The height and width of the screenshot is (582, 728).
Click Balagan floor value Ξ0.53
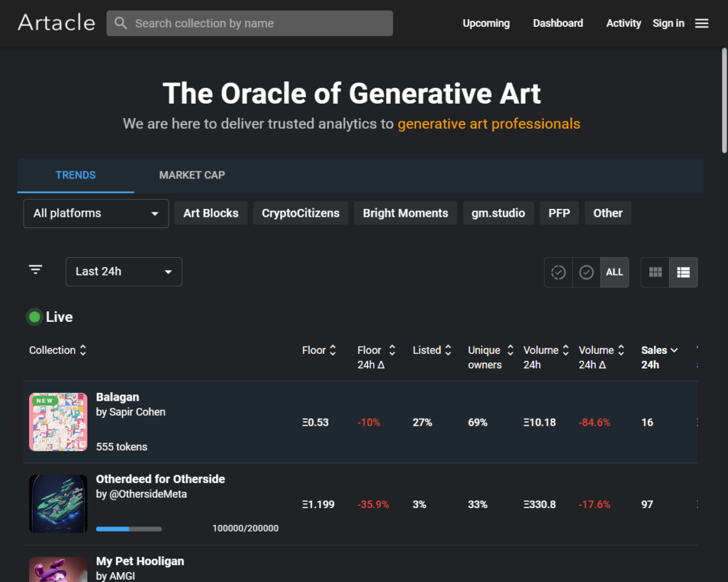315,422
